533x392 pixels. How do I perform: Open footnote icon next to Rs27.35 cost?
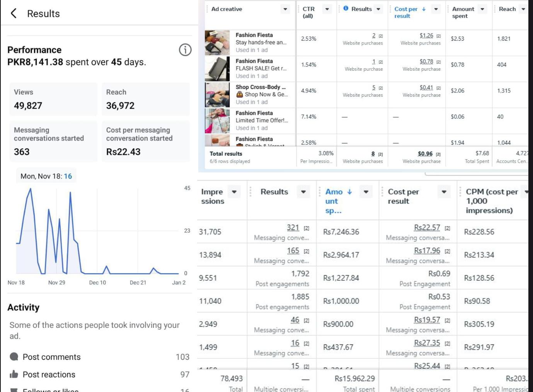[x=448, y=344]
